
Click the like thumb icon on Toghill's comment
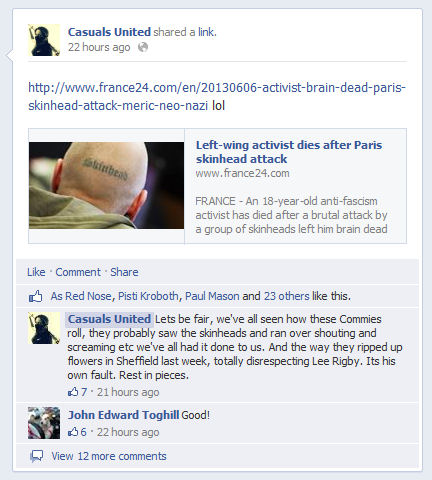[x=73, y=432]
